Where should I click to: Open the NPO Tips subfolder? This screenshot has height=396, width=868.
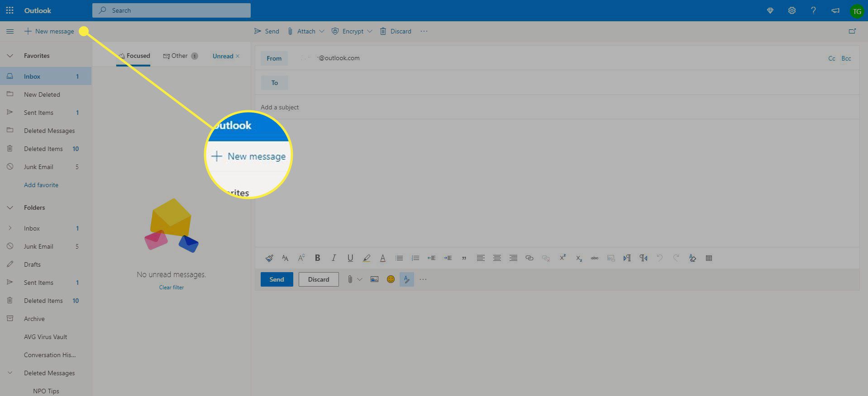click(46, 391)
